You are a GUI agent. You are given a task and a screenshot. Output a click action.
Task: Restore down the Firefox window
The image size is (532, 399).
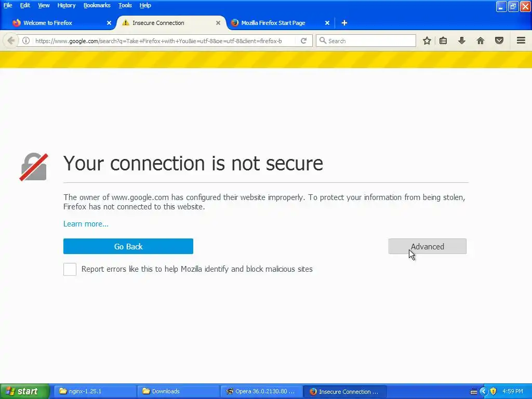click(x=513, y=6)
